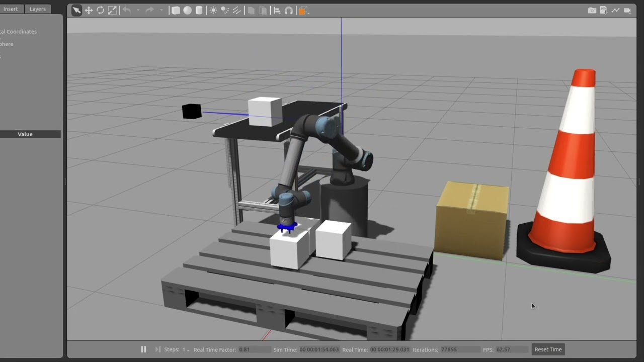
Task: Add a directional light
Action: coord(236,10)
